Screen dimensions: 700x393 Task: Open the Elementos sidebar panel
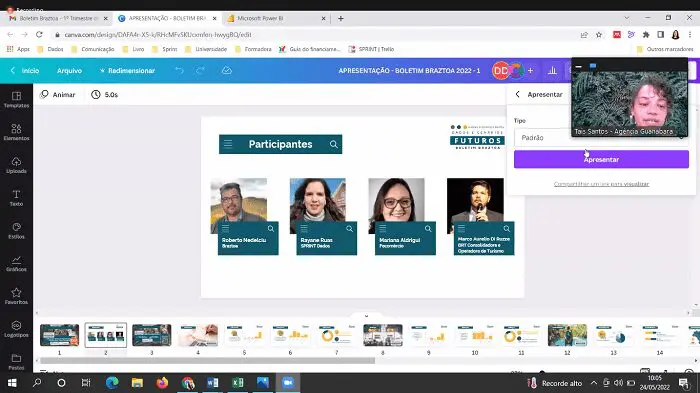click(17, 132)
